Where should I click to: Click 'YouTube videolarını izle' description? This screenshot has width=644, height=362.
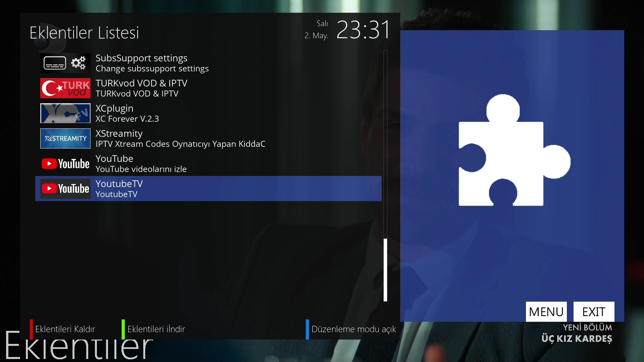[x=141, y=169]
